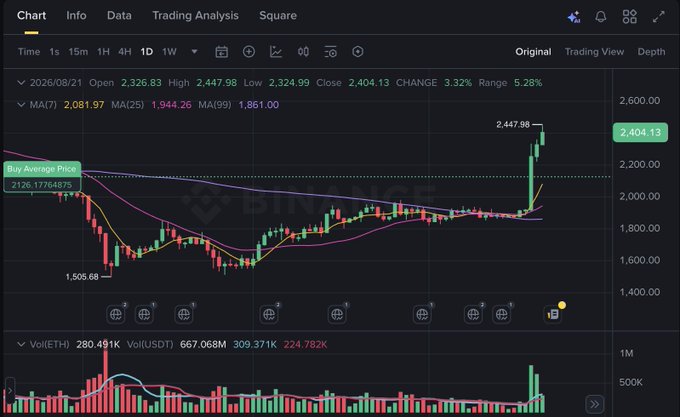The width and height of the screenshot is (680, 417).
Task: Select the 1W interval
Action: click(169, 52)
